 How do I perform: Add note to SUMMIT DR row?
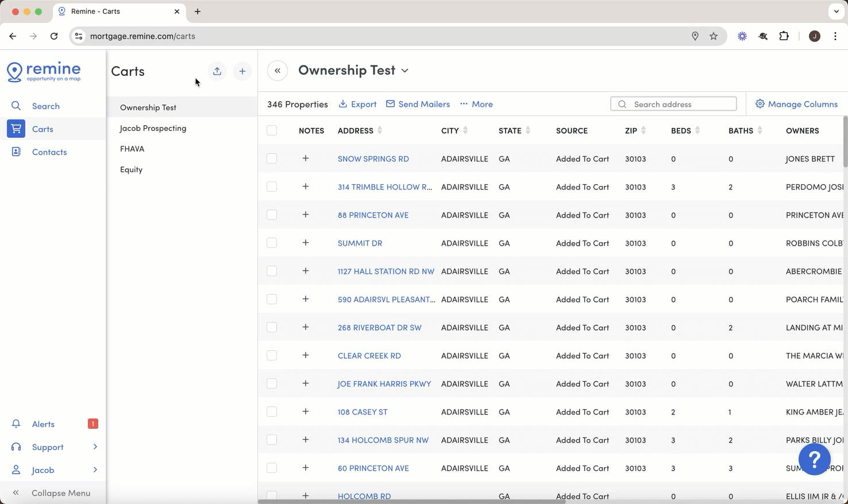click(x=306, y=243)
